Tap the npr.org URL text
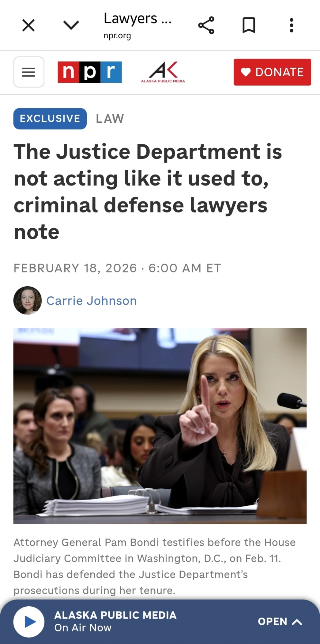The width and height of the screenshot is (320, 644). [x=117, y=35]
